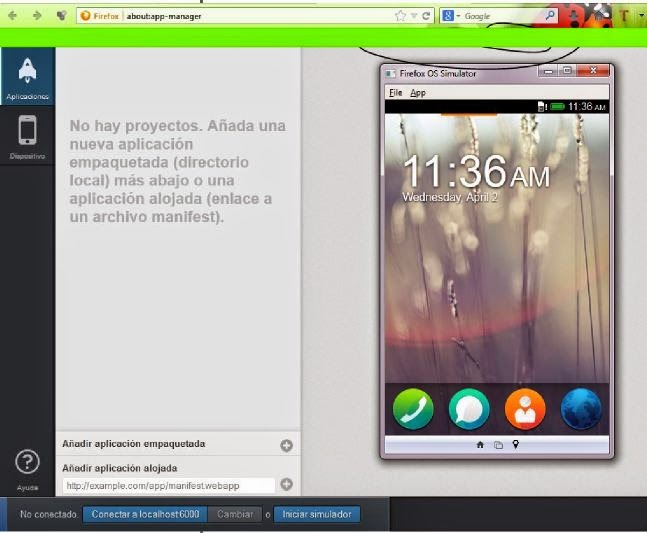Open the Phone dialer app icon
Image resolution: width=647 pixels, height=533 pixels.
413,409
